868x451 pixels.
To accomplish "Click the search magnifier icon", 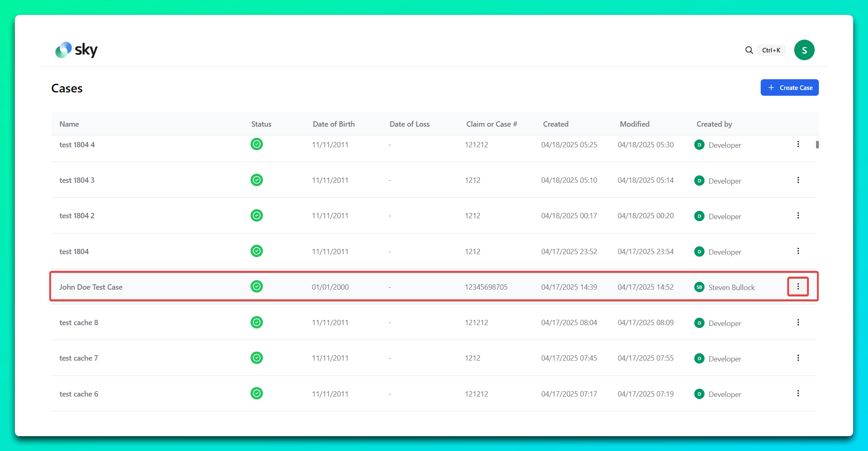I will click(x=749, y=50).
